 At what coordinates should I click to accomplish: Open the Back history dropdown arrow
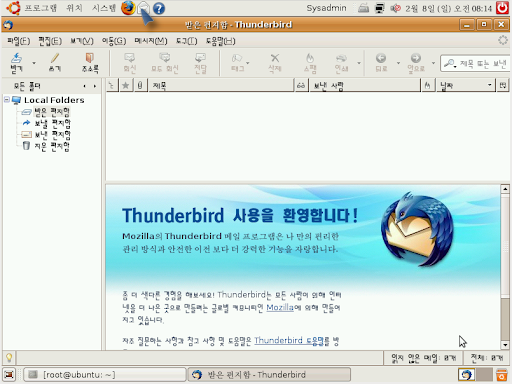click(398, 63)
